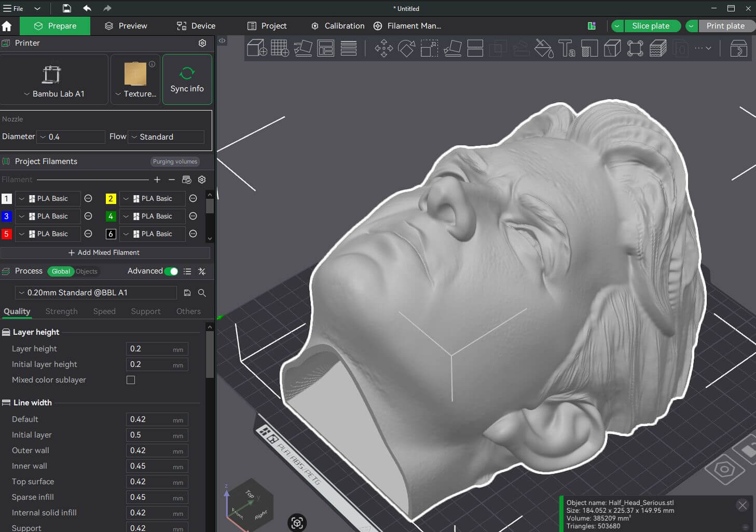This screenshot has width=756, height=532.
Task: Click the Redo arrow
Action: [x=107, y=8]
